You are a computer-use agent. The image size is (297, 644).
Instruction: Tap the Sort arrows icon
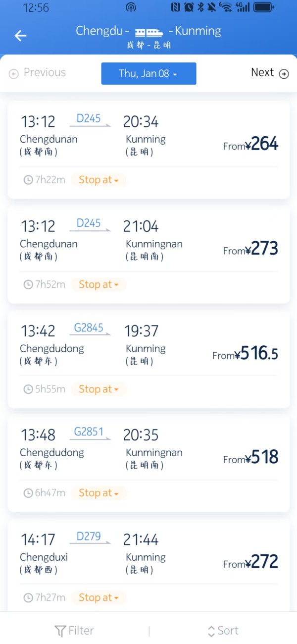[x=211, y=631]
